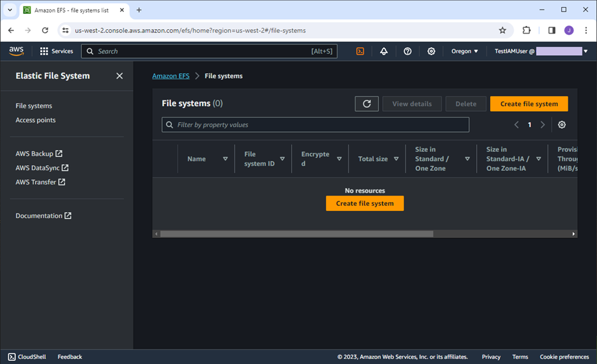Click the browser forward arrow
The image size is (597, 364).
pos(28,30)
